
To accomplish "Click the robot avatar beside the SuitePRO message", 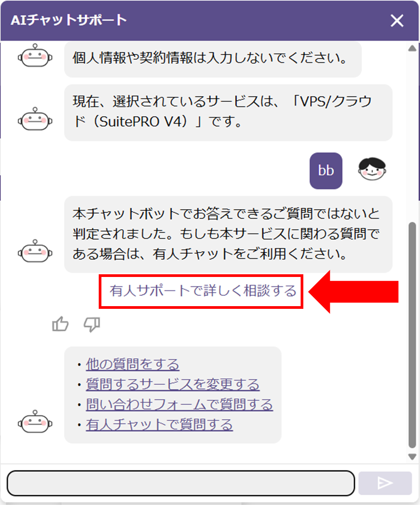I will (x=35, y=119).
